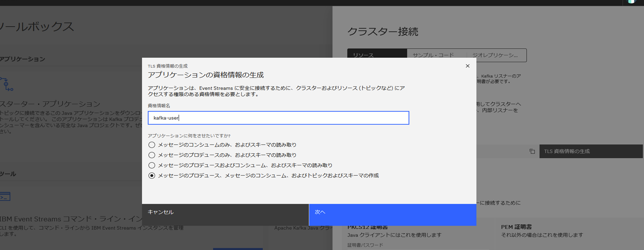The image size is (644, 250).
Task: Select メッセージのプロデュースのみ radio option
Action: coord(152,155)
